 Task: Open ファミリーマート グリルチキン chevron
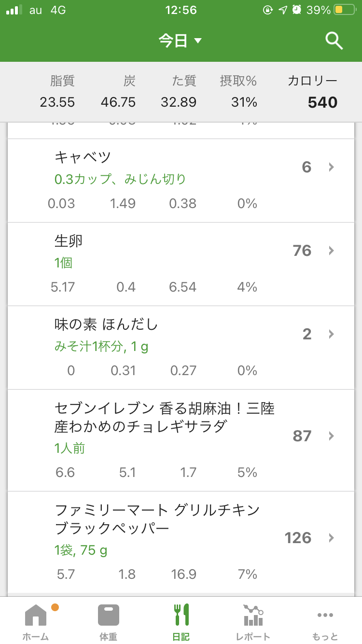click(x=331, y=538)
